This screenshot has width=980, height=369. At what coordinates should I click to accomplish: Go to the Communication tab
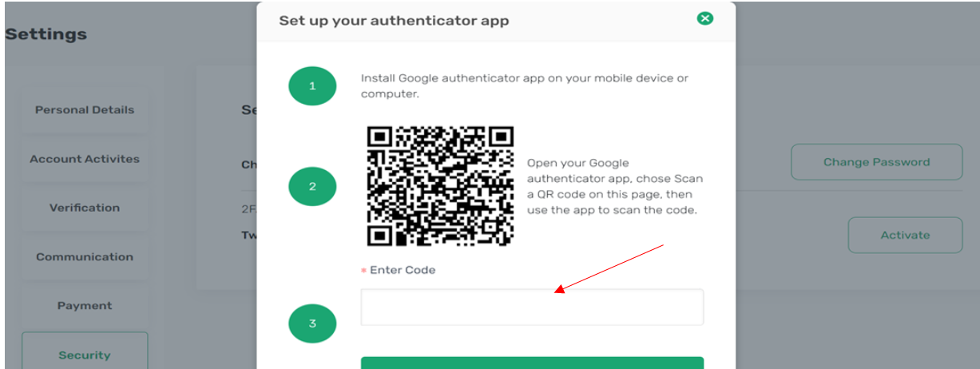point(85,257)
